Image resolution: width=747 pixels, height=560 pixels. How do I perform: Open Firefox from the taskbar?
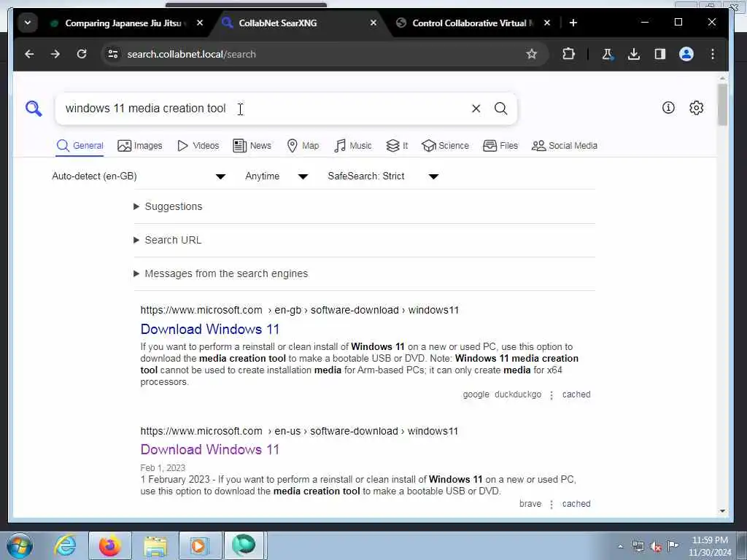click(x=109, y=545)
